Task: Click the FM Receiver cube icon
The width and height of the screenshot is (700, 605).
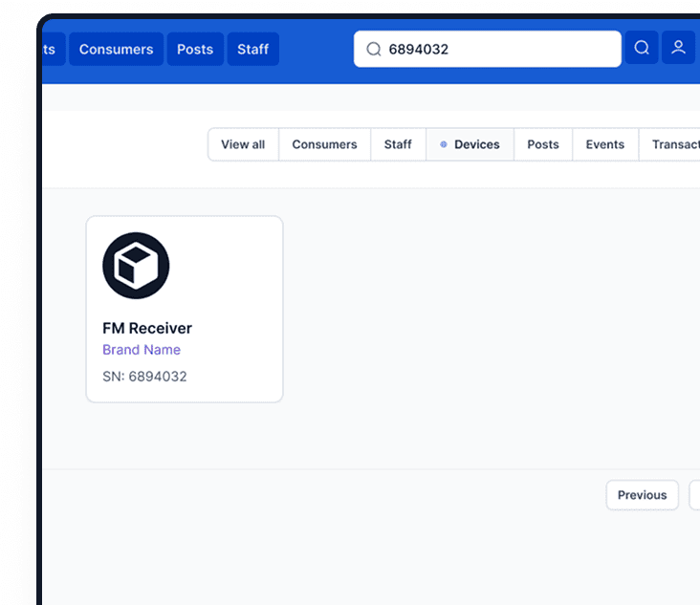Action: pos(136,266)
